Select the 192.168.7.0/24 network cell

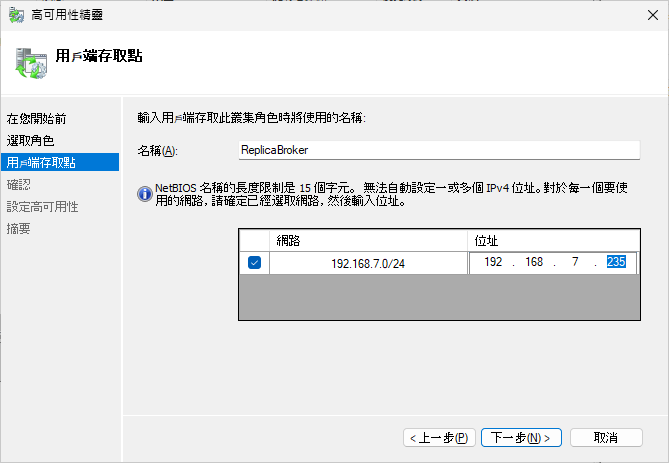[x=368, y=263]
